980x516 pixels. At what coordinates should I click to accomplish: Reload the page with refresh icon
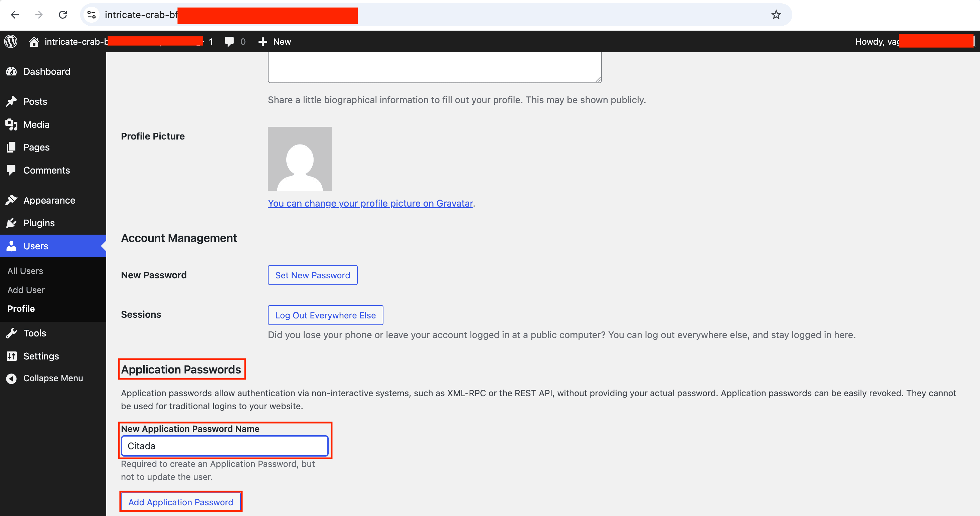pos(63,15)
